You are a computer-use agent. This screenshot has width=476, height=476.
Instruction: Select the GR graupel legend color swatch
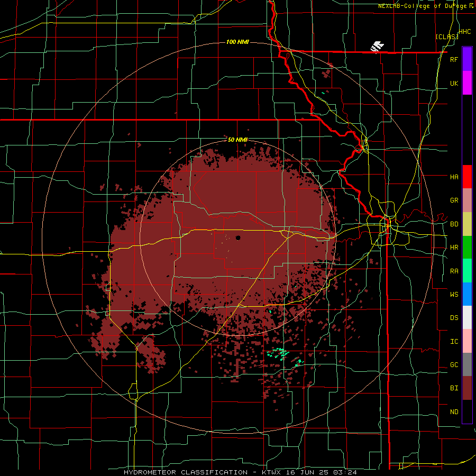pyautogui.click(x=467, y=200)
